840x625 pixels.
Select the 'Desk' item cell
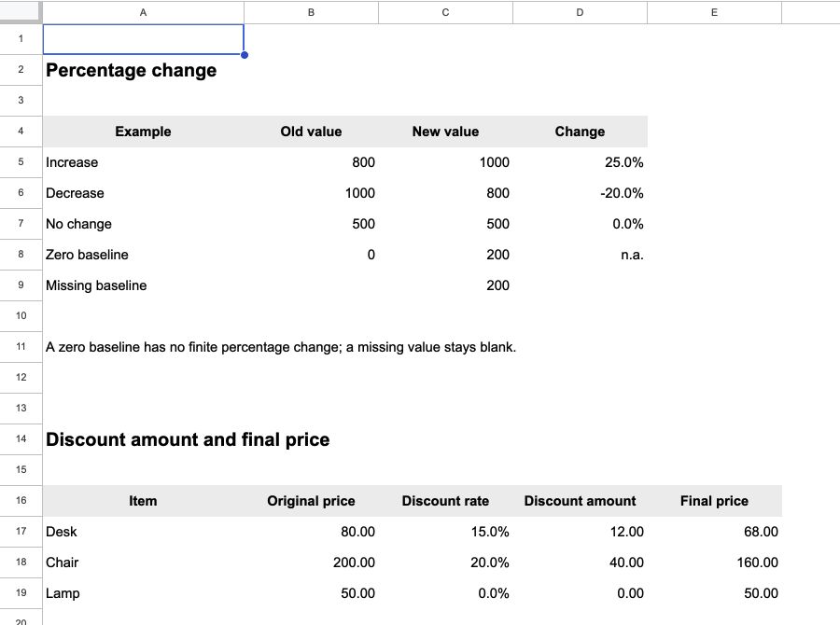(x=143, y=532)
